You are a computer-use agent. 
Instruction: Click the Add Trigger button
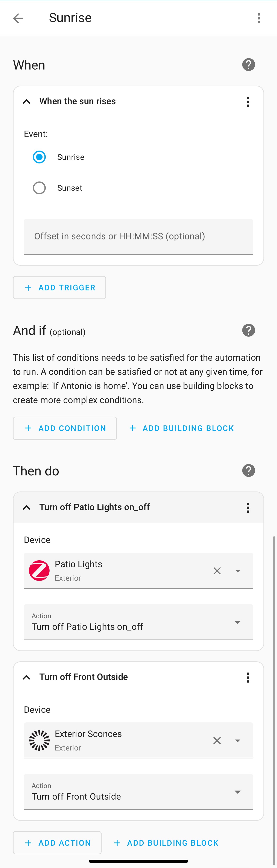59,287
